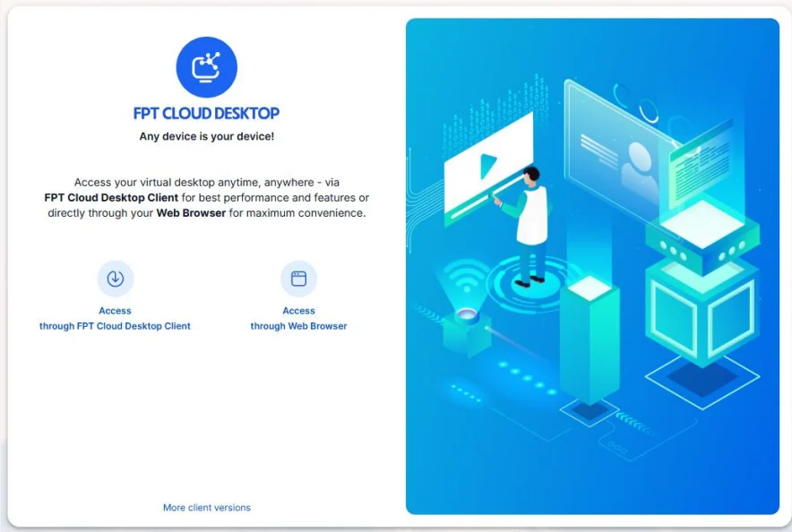Click the bold "Web Browser" text in description
The height and width of the screenshot is (532, 792).
coord(191,213)
